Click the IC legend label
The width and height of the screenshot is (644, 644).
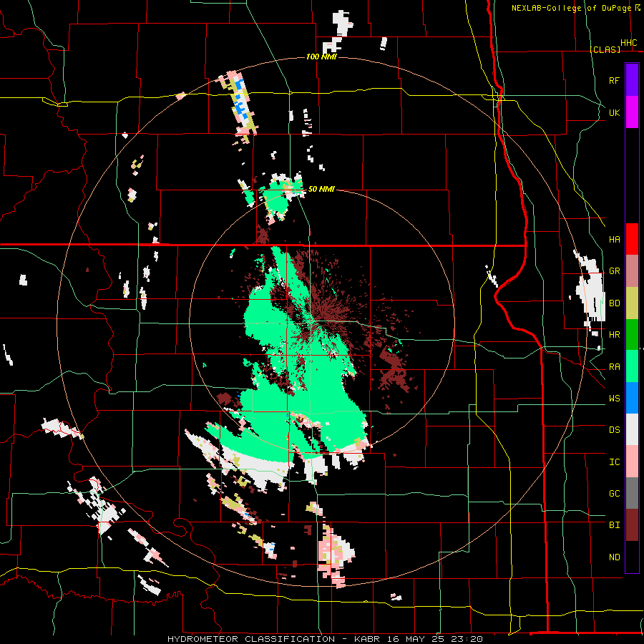pos(614,462)
